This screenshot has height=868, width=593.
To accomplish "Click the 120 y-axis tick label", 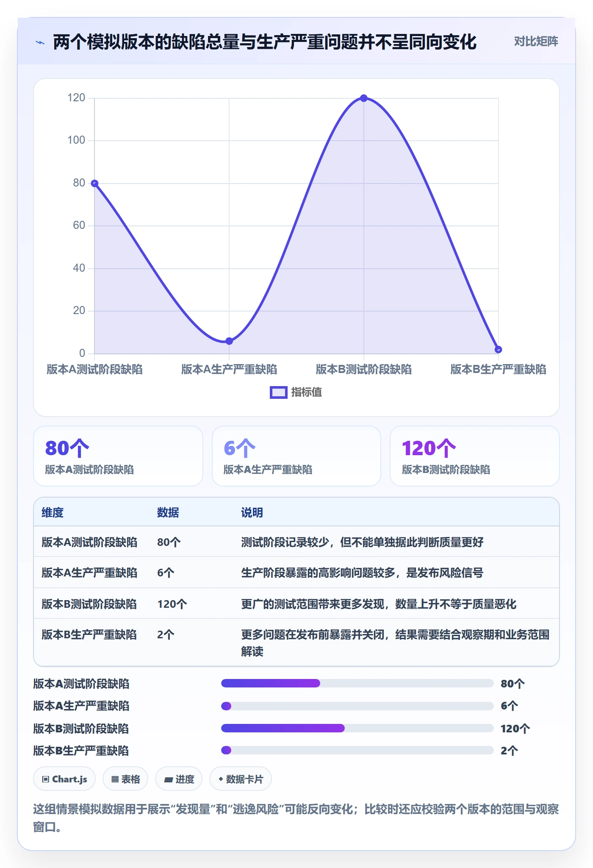I will tap(76, 98).
